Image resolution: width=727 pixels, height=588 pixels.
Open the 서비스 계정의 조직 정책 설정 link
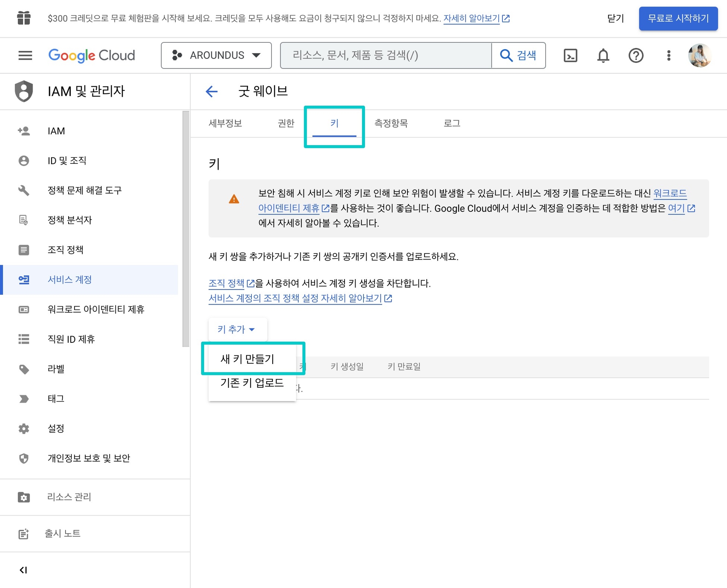295,299
